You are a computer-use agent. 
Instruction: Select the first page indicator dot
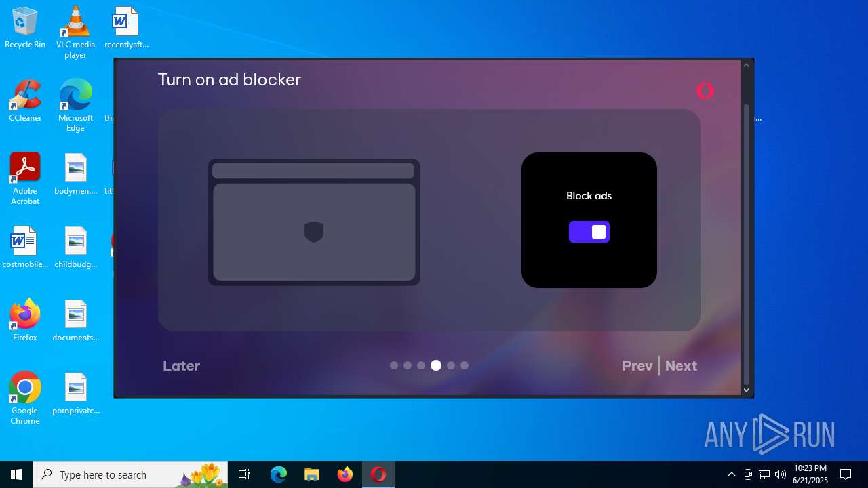point(394,365)
